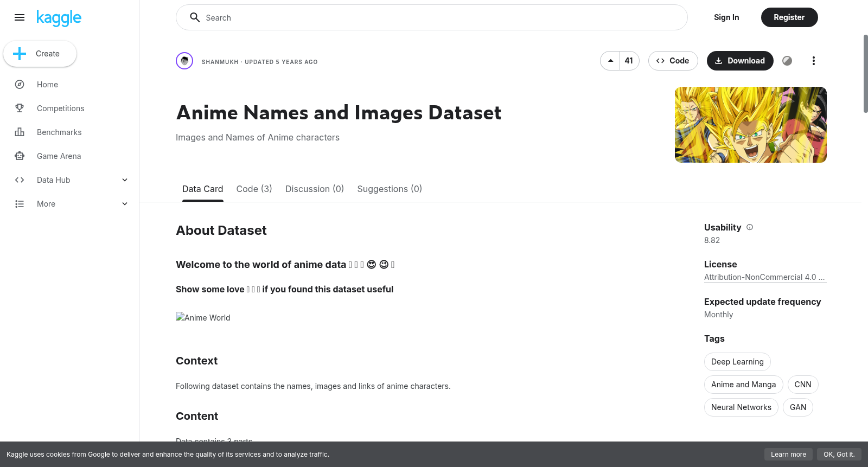Expand the Data Hub section
The width and height of the screenshot is (868, 467).
tap(125, 180)
